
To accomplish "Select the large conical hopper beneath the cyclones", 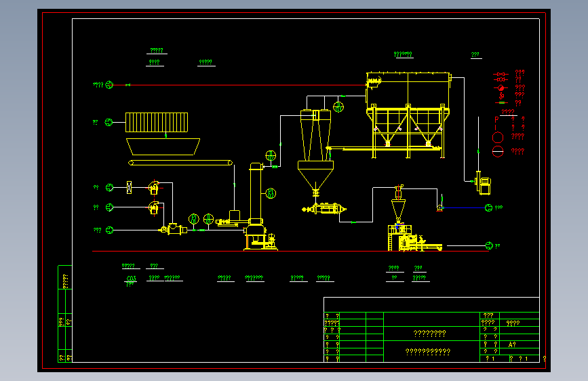I will (x=315, y=176).
